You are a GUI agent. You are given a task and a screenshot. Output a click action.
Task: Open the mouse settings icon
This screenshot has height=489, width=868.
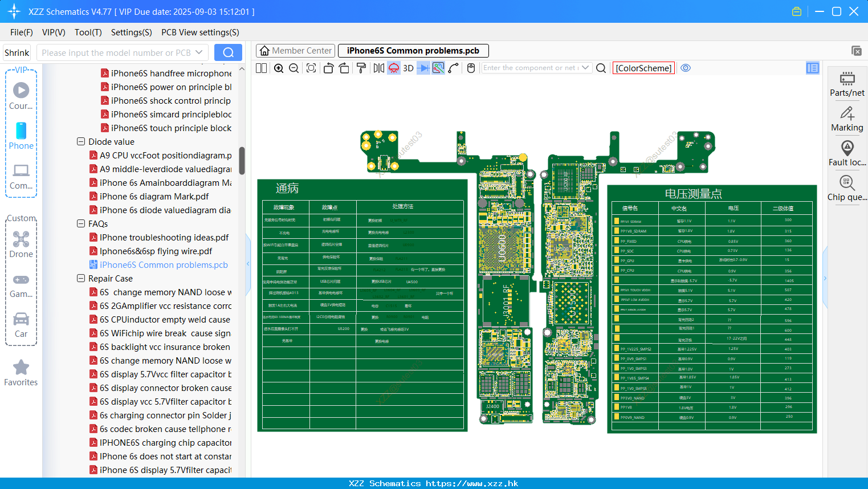(471, 68)
